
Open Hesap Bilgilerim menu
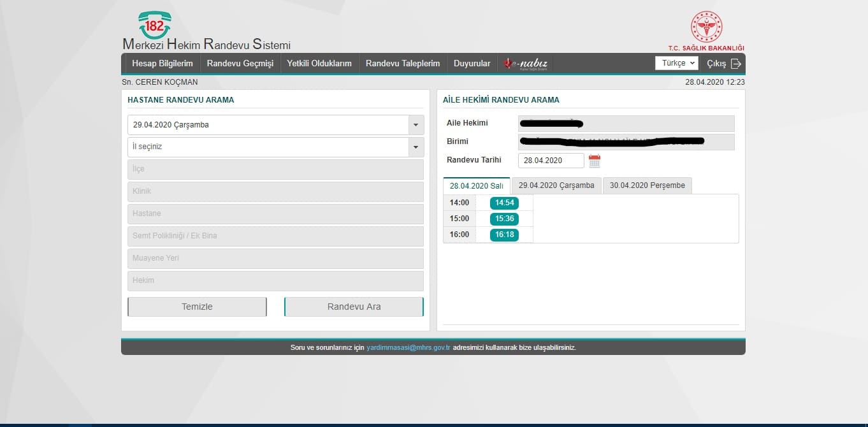pyautogui.click(x=162, y=64)
